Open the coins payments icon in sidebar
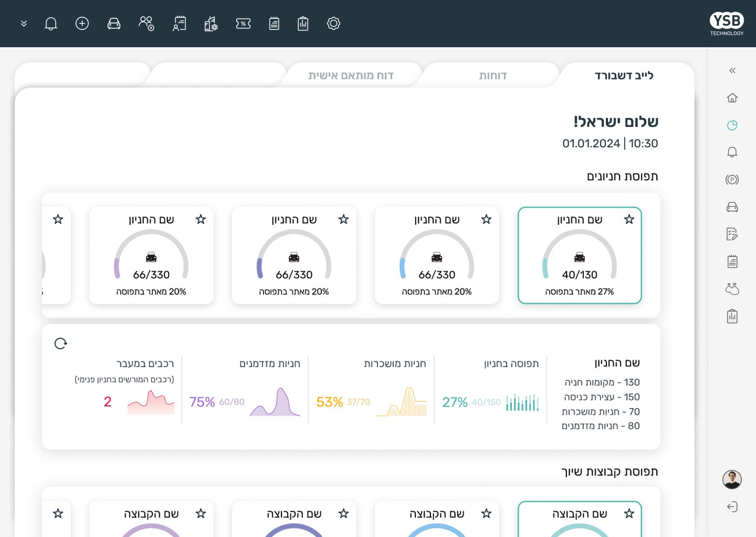 [x=732, y=289]
